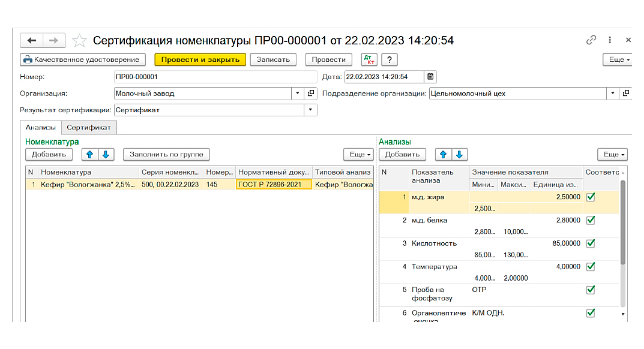Screen dimensions: 644x349
Task: Select м.д. белка indicator row
Action: (x=499, y=226)
